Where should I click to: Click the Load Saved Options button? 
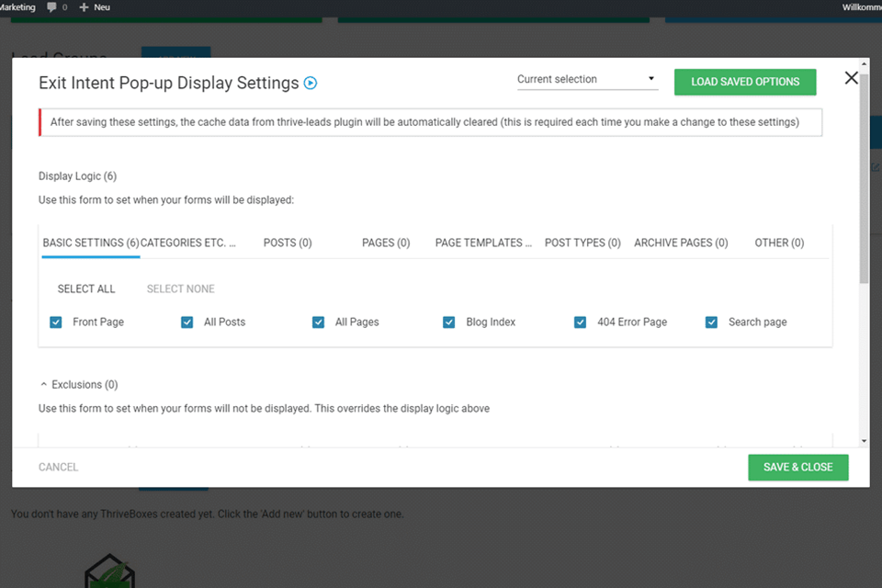[x=745, y=82]
